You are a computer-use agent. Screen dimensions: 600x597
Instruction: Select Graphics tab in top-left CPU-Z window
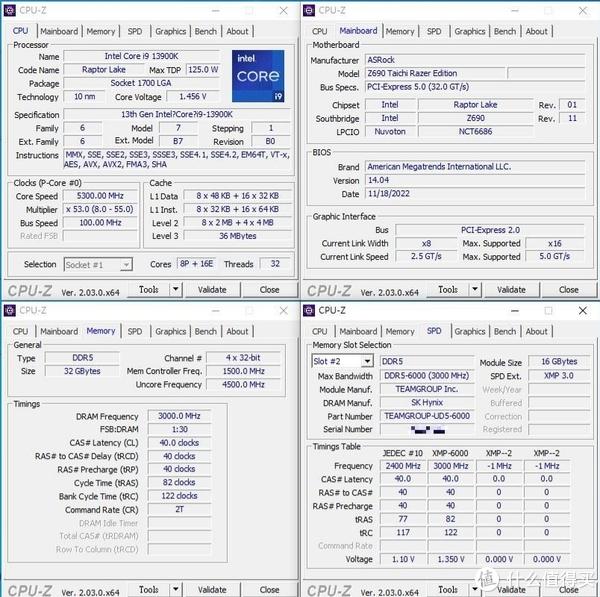coord(171,31)
